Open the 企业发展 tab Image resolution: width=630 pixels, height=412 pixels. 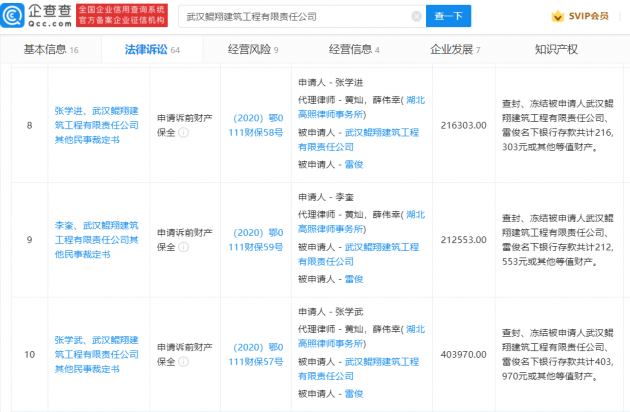[455, 49]
